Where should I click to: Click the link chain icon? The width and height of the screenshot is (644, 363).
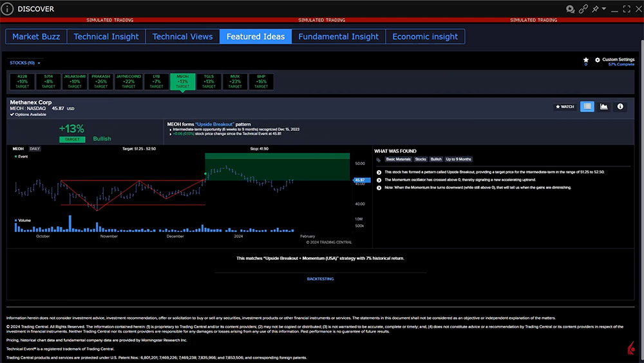click(x=583, y=9)
